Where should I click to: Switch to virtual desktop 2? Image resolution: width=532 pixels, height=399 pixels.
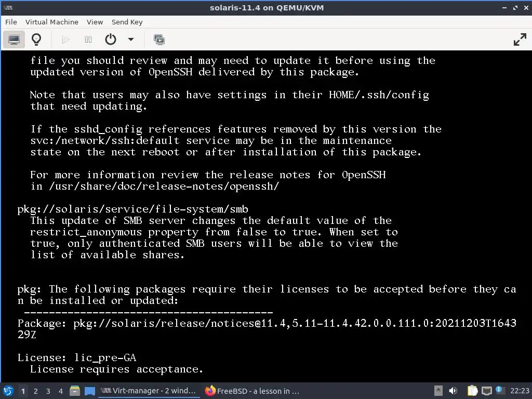(x=36, y=391)
